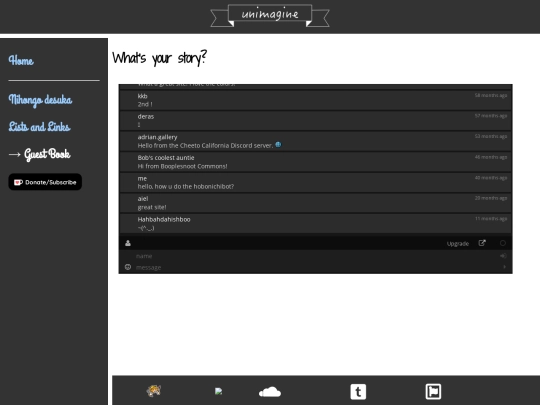Send message with the arrow icon
This screenshot has width=540, height=405.
click(505, 267)
